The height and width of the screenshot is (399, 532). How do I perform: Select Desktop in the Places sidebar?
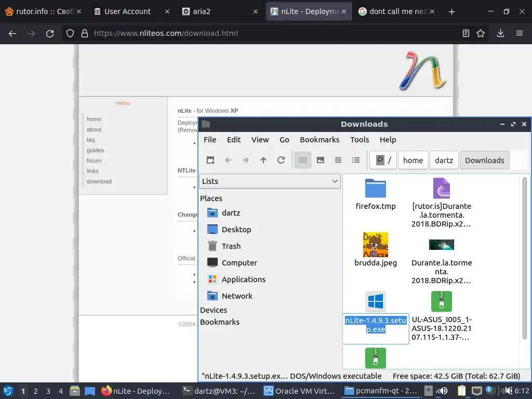pos(229,230)
